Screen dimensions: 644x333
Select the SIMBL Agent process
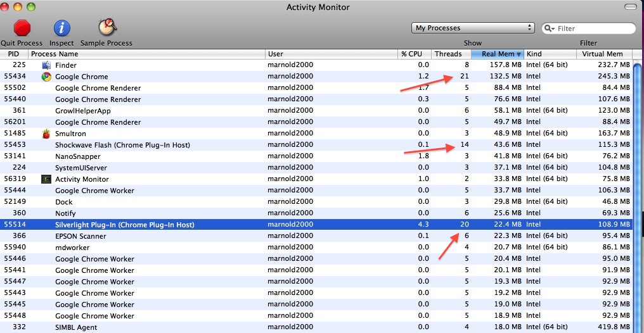coord(316,327)
